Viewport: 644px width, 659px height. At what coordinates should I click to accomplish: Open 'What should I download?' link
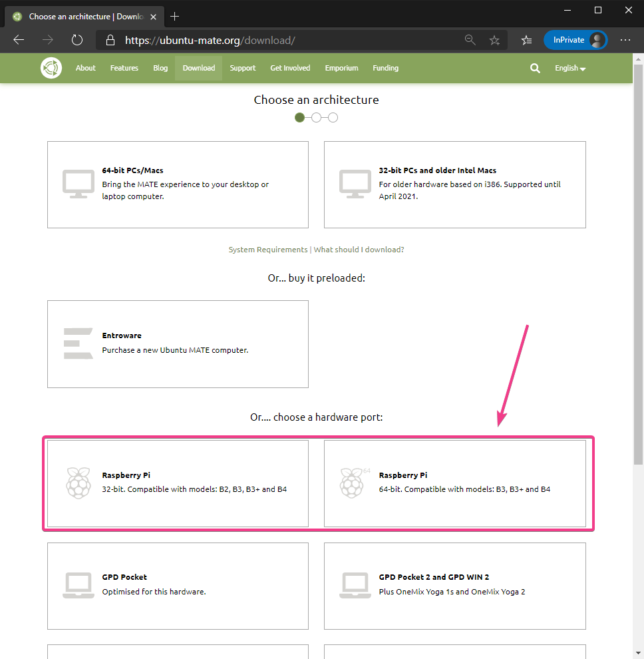pyautogui.click(x=359, y=250)
